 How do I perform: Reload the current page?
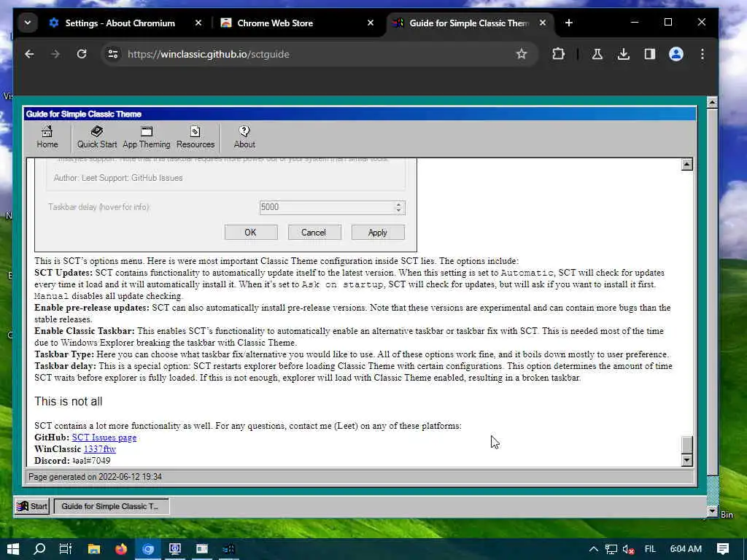(x=82, y=54)
